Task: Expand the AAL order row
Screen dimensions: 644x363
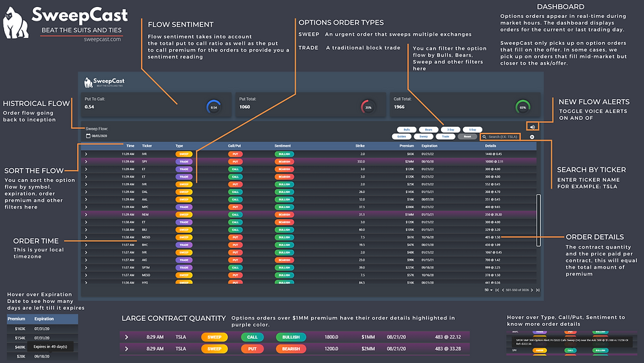Action: pos(86,199)
